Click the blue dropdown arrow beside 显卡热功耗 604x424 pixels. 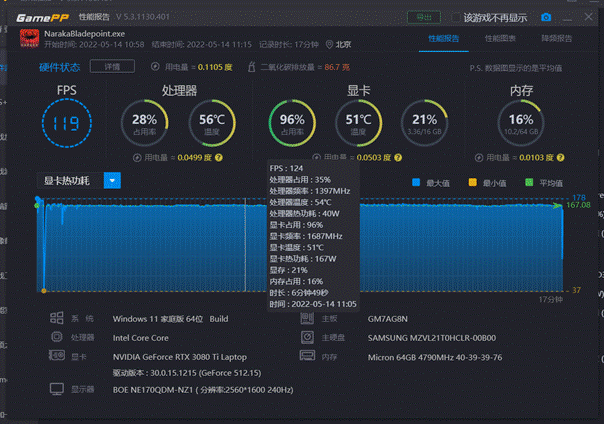[112, 181]
